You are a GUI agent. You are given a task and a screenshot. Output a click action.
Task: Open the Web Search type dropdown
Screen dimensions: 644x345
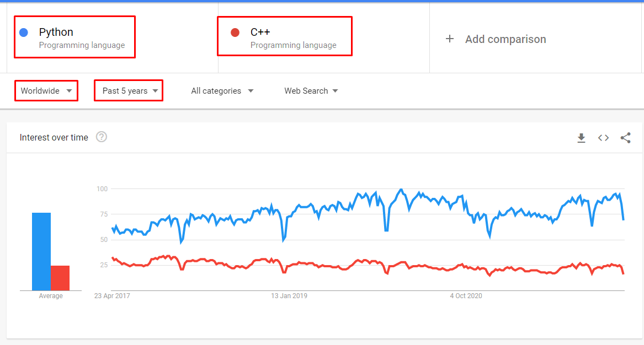pos(311,90)
